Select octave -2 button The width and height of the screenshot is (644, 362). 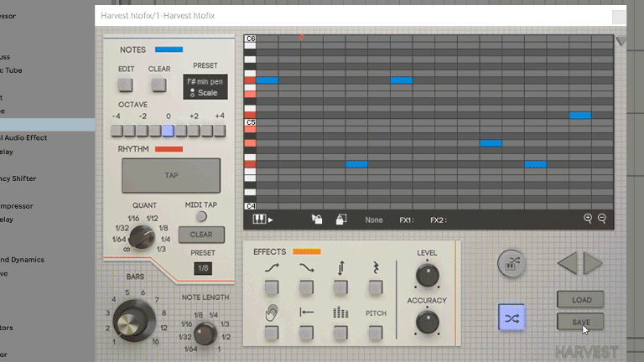(142, 131)
